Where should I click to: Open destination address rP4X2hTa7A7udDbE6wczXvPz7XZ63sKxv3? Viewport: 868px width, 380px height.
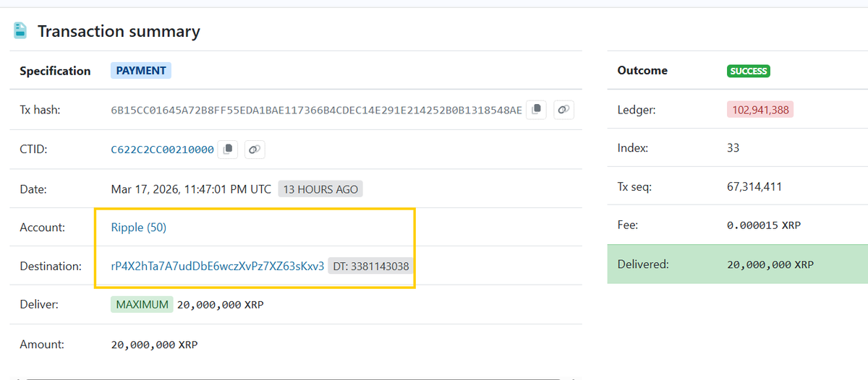(218, 266)
